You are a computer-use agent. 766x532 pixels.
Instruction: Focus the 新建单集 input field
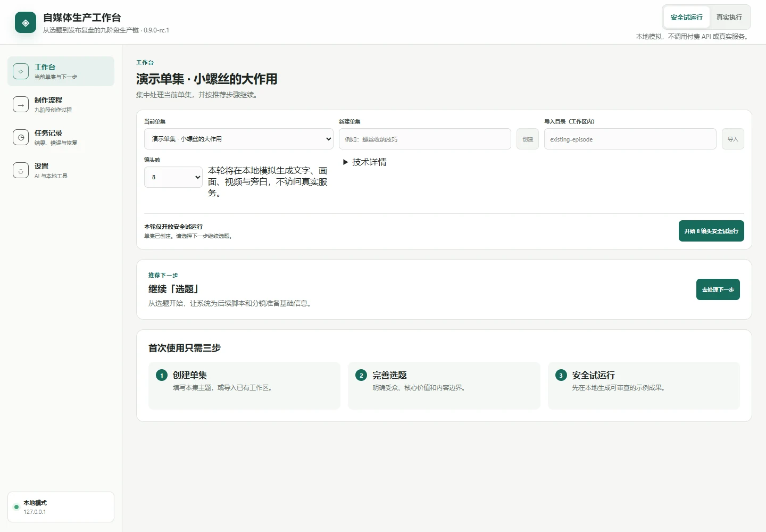pos(425,139)
